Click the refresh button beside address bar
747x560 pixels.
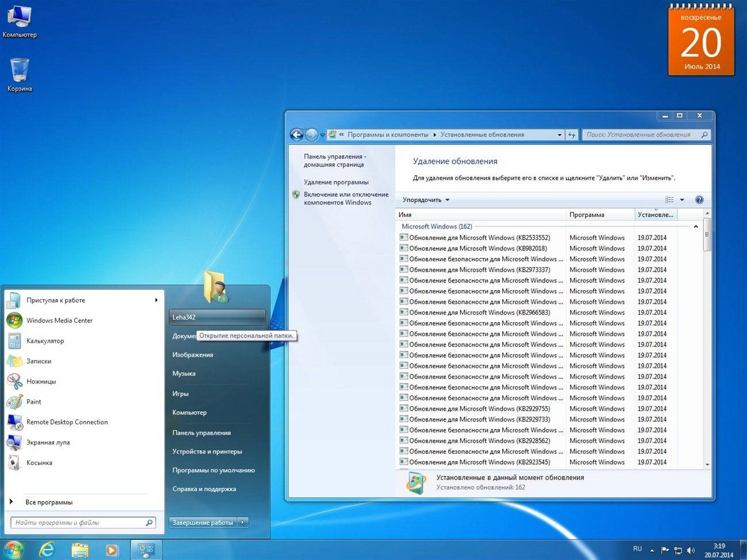572,134
